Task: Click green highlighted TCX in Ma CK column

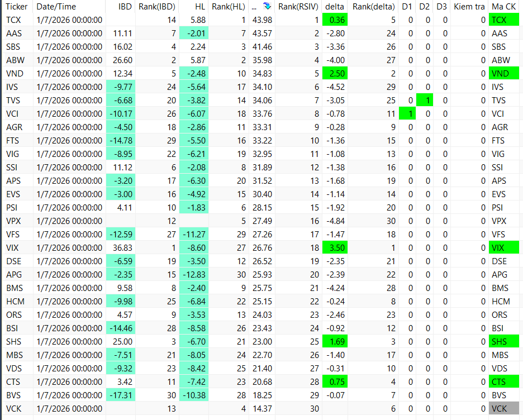Action: tap(503, 20)
